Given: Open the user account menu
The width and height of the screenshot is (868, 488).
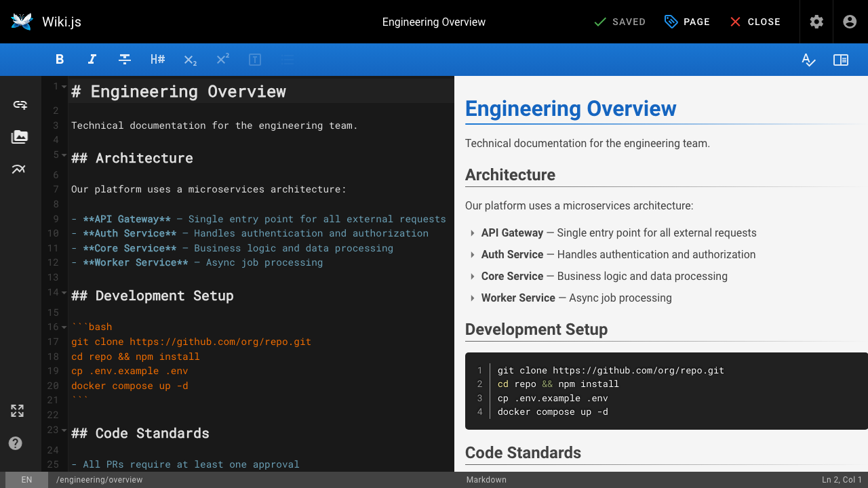Looking at the screenshot, I should [x=850, y=22].
